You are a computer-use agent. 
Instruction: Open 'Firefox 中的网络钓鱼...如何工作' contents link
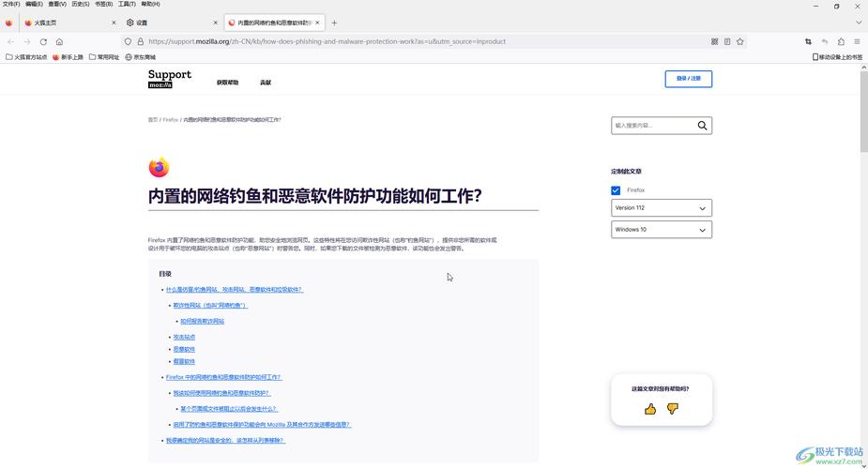click(223, 377)
